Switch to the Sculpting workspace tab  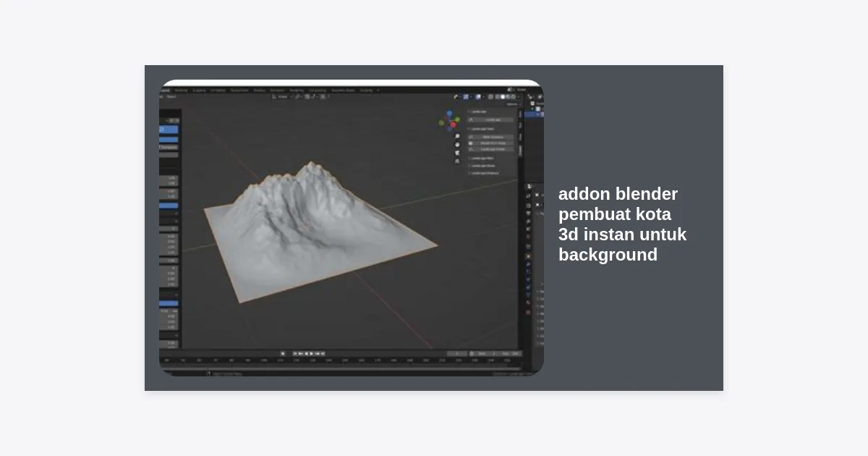199,90
